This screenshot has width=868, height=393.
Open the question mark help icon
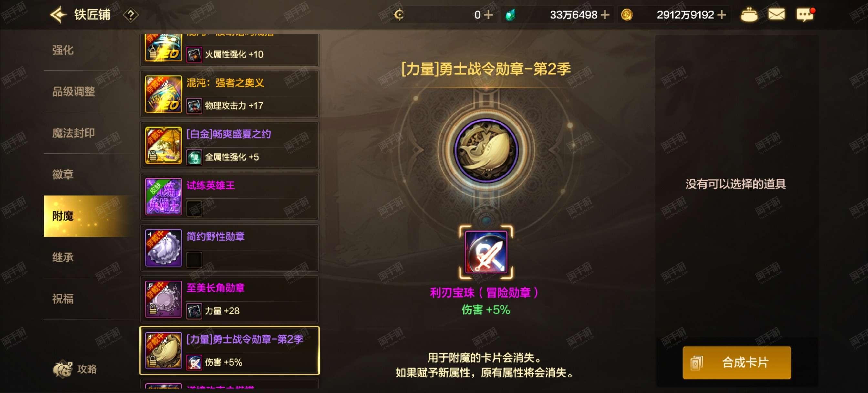click(x=131, y=15)
